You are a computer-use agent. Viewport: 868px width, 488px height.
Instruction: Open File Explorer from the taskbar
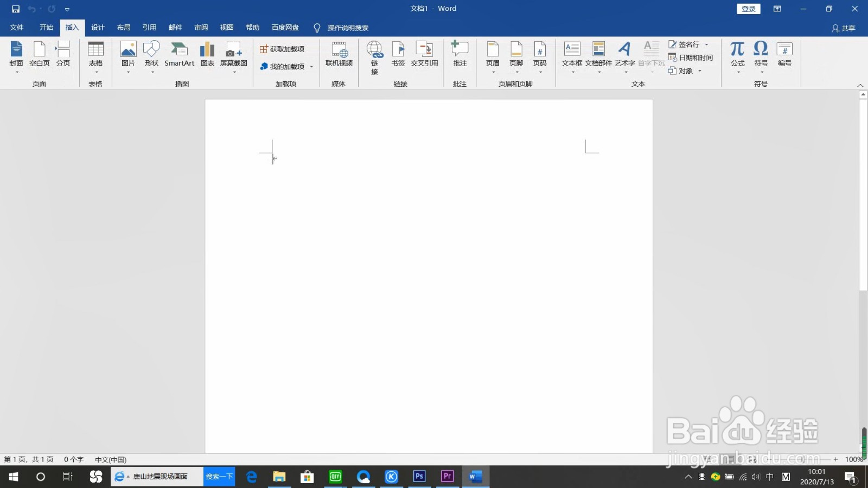point(279,477)
